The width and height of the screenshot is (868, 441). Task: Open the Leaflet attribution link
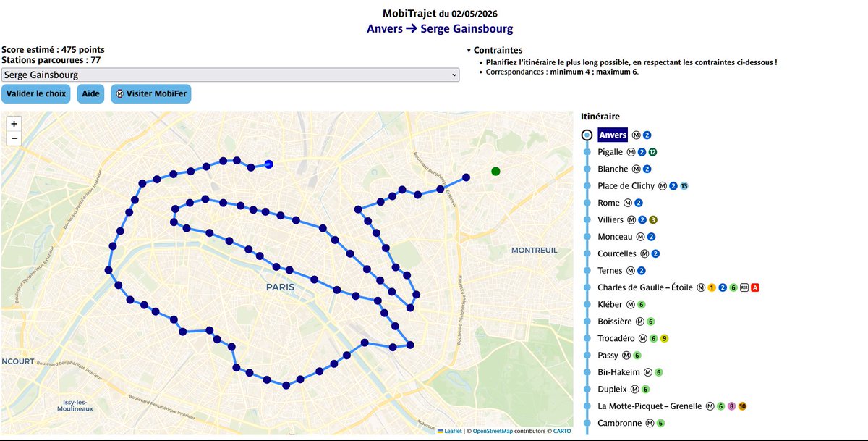click(x=450, y=431)
